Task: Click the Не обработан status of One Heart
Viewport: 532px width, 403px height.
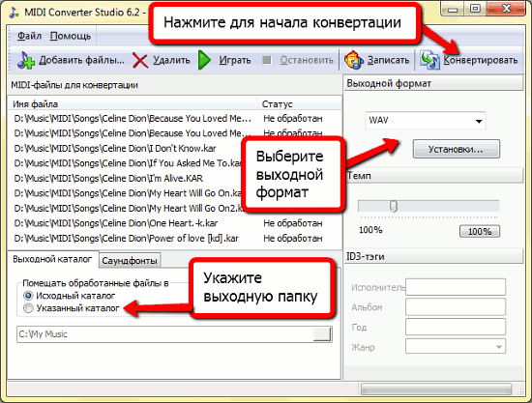Action: pyautogui.click(x=293, y=223)
